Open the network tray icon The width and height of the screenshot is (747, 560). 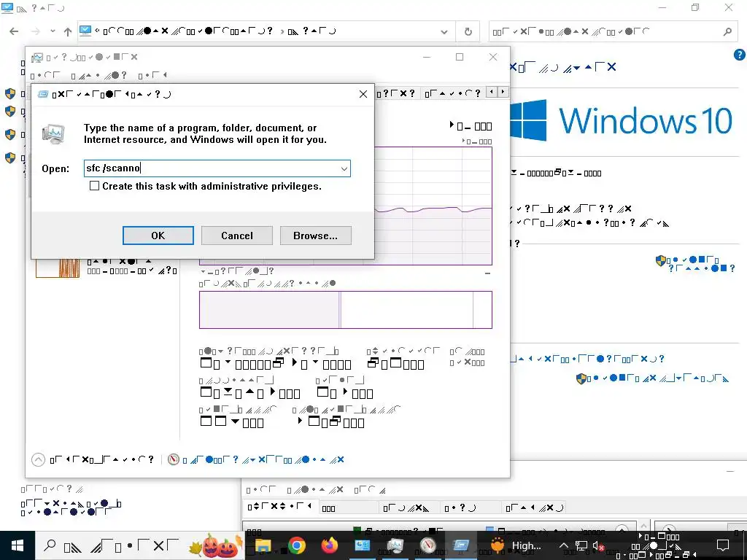581,545
